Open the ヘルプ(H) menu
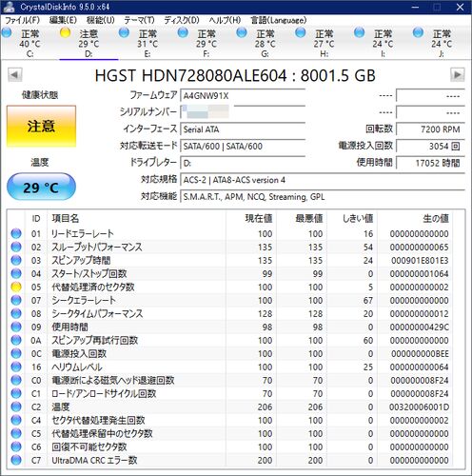 click(225, 20)
